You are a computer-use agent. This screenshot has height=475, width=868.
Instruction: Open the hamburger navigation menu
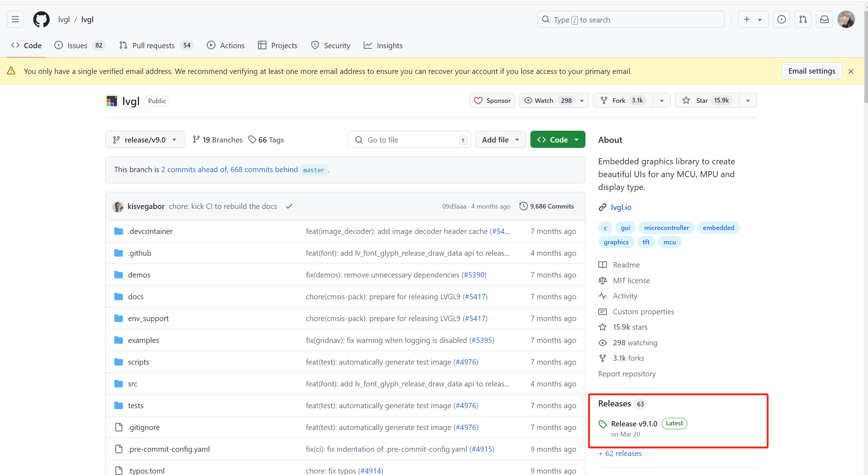[x=15, y=19]
